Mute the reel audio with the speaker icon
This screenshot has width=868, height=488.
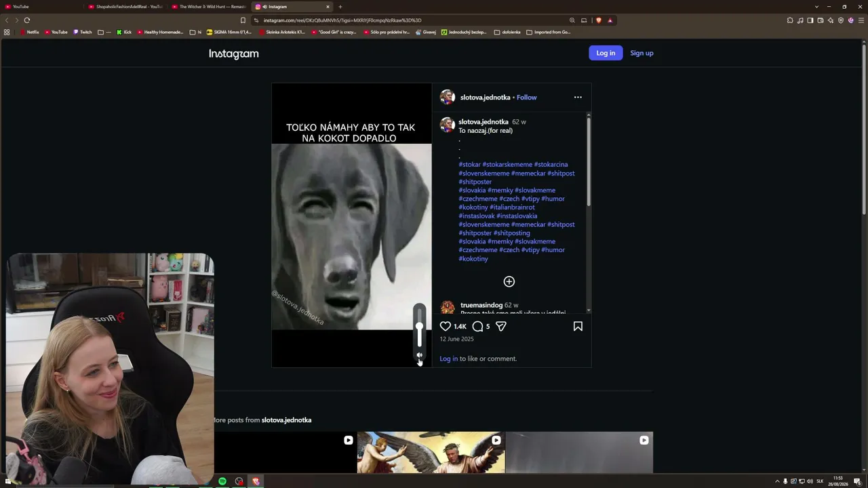pyautogui.click(x=420, y=355)
